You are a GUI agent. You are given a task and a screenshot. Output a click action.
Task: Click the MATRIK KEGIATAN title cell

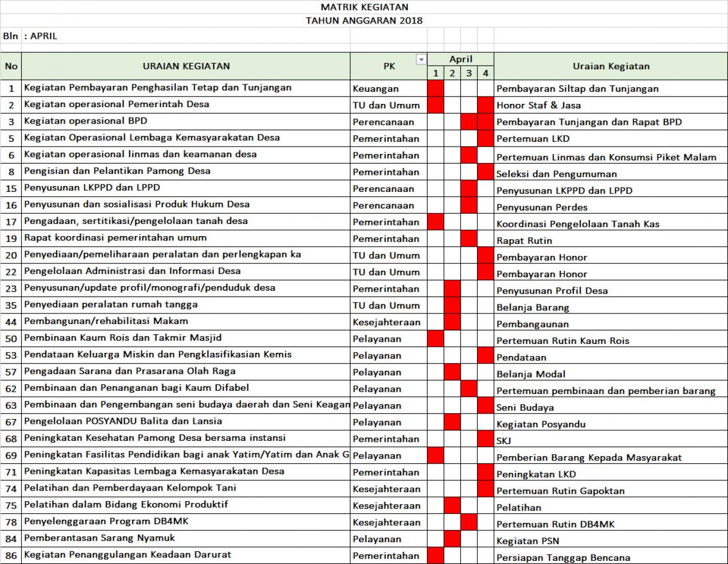coord(364,7)
